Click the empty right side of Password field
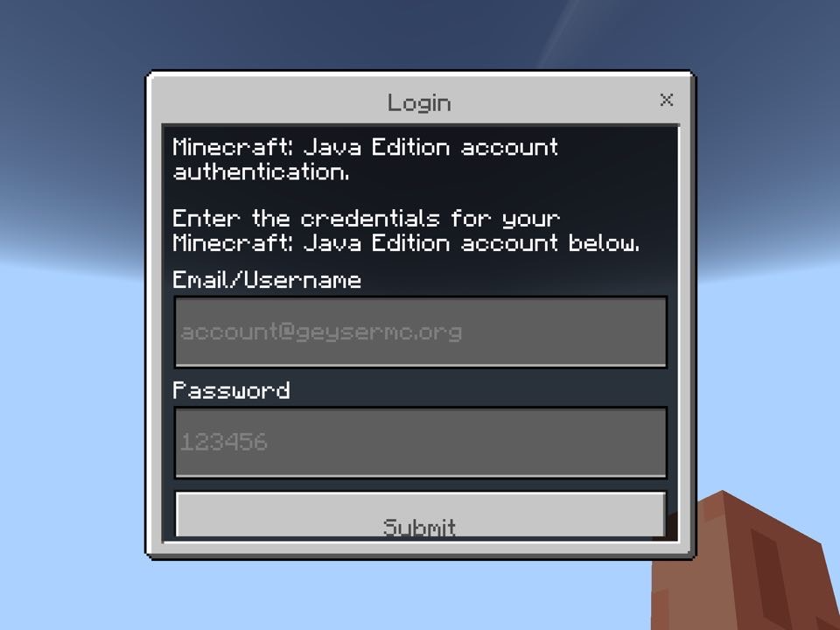The image size is (840, 630). [x=466, y=443]
